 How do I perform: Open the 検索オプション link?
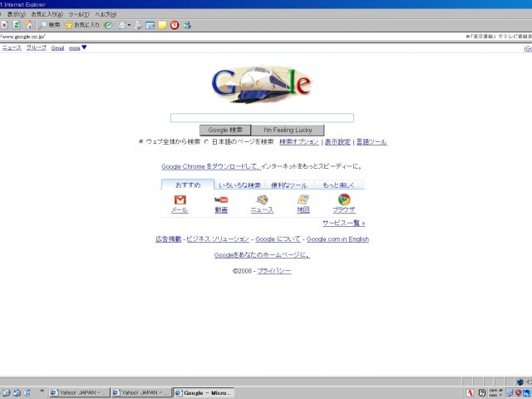[x=299, y=142]
